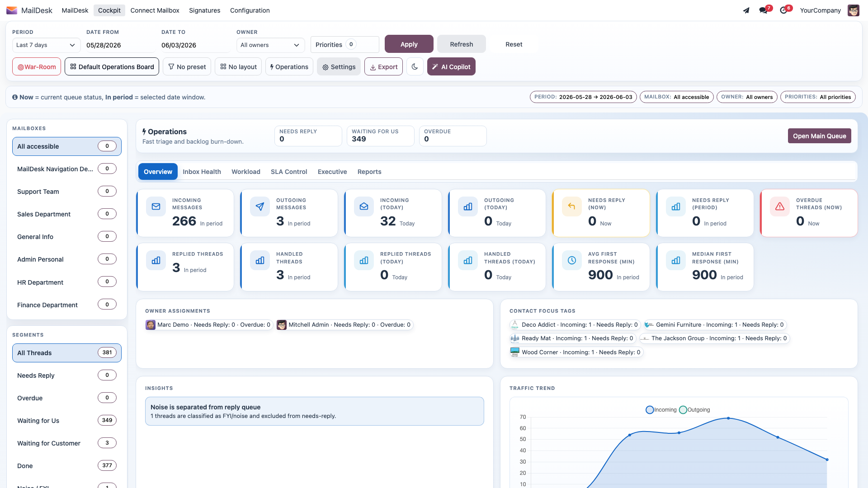Open the chat messages icon with 7 badge
868x488 pixels.
[x=764, y=10]
